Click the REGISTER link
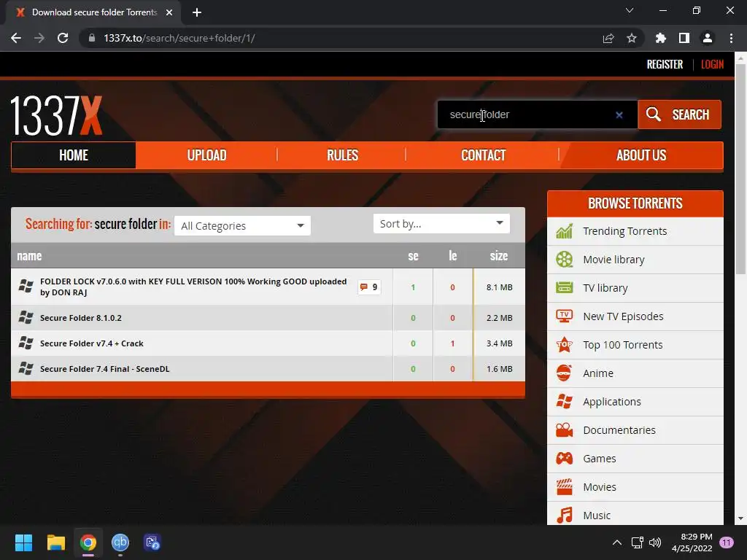The image size is (747, 560). pos(665,64)
